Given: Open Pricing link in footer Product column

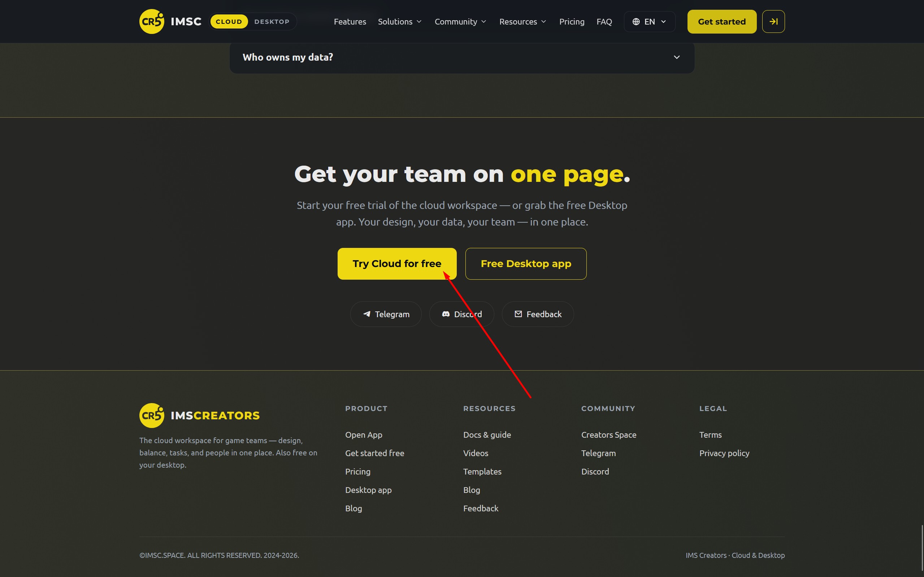Looking at the screenshot, I should pos(358,472).
